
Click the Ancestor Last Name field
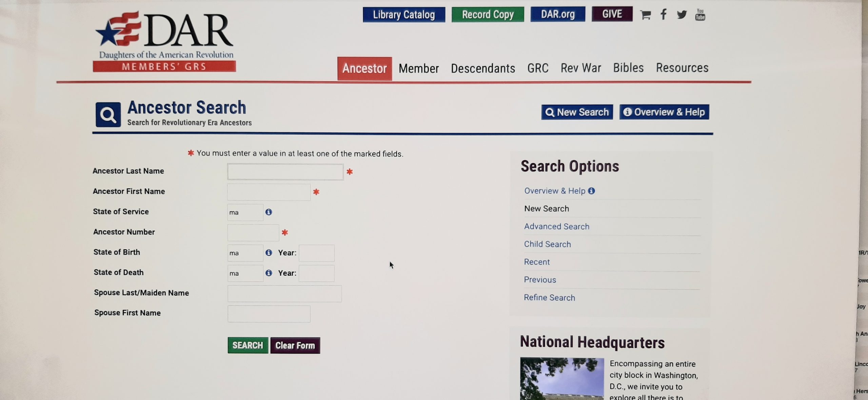[285, 172]
